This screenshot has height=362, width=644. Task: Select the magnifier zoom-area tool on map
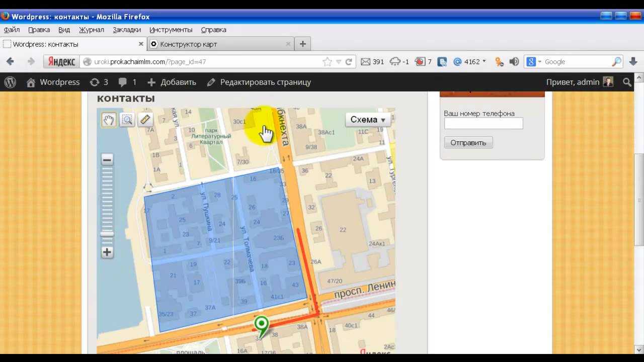[x=127, y=120]
